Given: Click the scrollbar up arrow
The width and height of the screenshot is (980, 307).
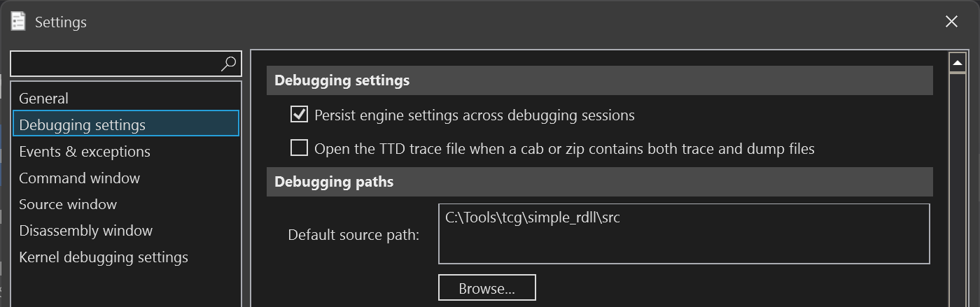Looking at the screenshot, I should coord(957,63).
